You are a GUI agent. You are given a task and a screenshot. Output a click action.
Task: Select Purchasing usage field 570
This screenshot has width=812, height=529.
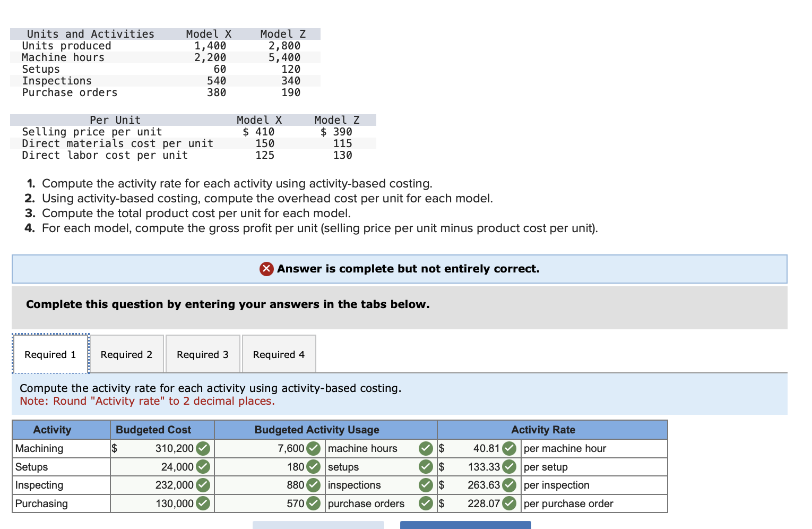coord(270,504)
